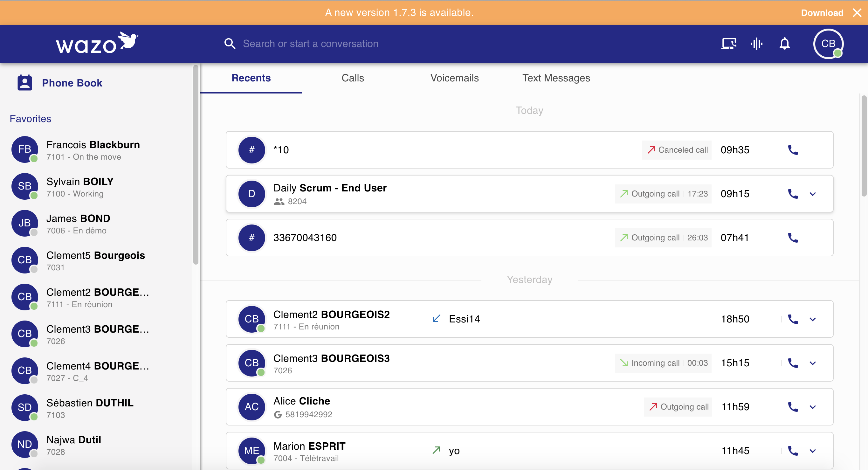Call Alice Cliche via phone icon
Screen dimensions: 868x470
coord(793,407)
